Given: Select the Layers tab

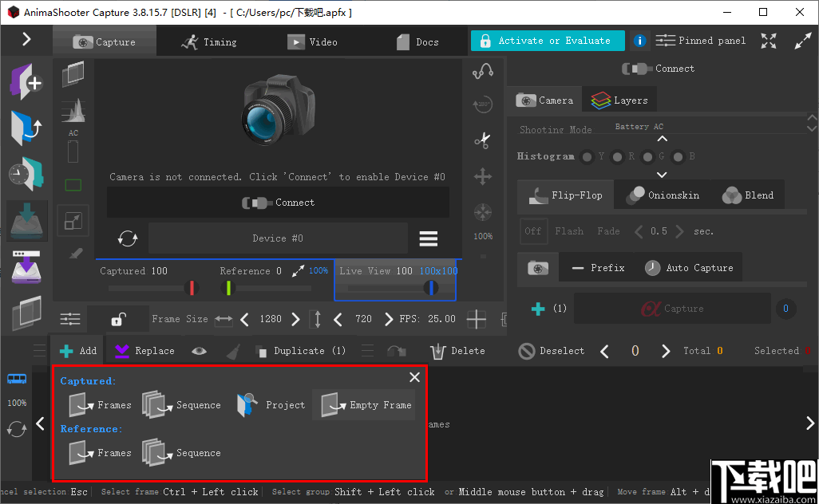Looking at the screenshot, I should (x=619, y=100).
